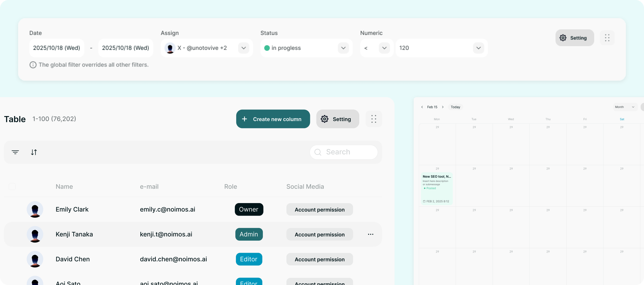The width and height of the screenshot is (644, 285).
Task: Click the search magnifier icon in the search bar
Action: point(317,152)
